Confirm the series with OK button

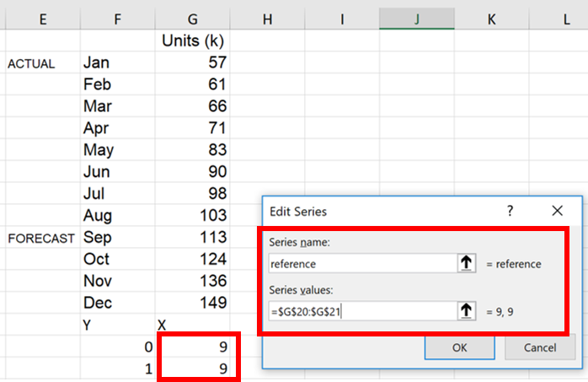[459, 348]
